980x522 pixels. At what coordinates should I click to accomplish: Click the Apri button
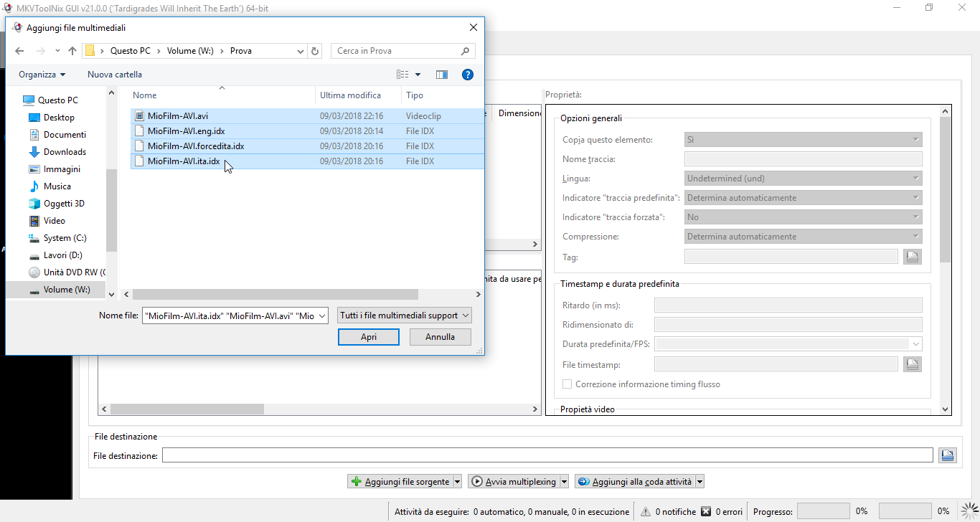click(x=369, y=337)
